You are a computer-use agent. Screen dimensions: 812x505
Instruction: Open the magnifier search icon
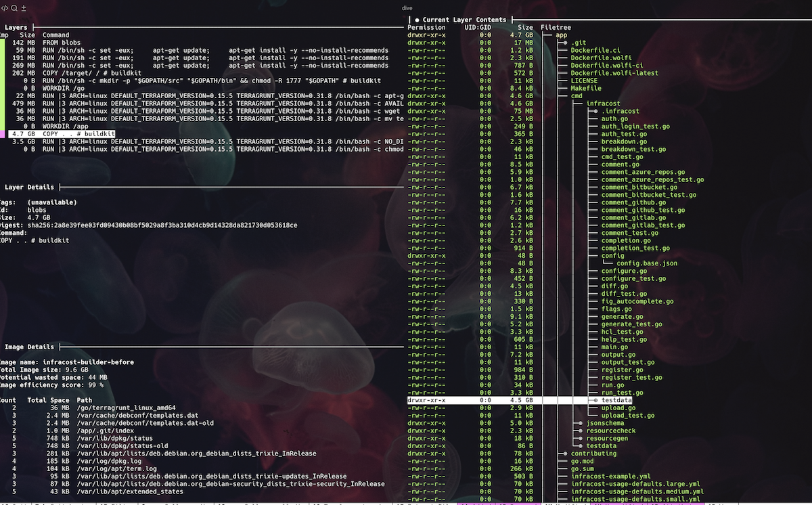14,8
